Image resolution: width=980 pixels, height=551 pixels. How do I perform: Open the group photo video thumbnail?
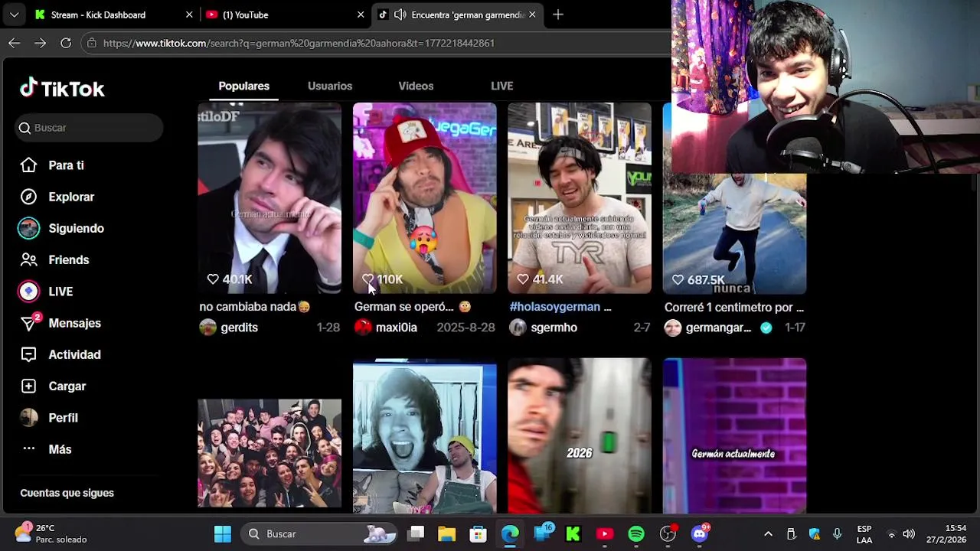(x=269, y=453)
